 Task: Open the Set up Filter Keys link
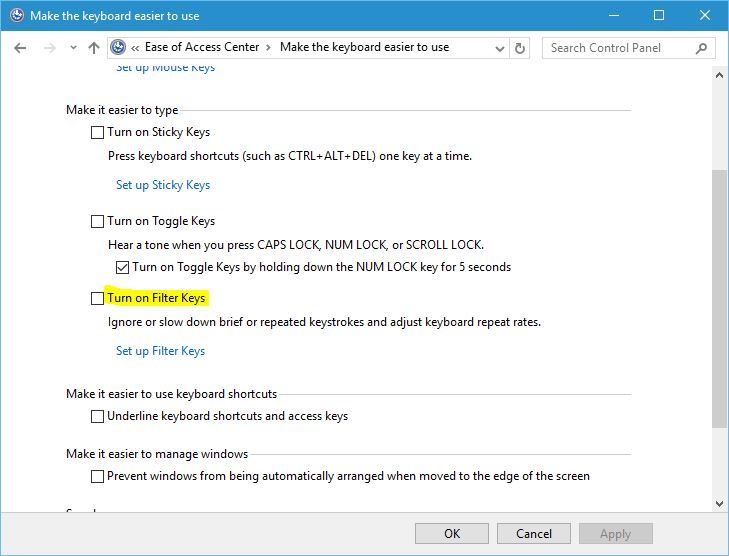pyautogui.click(x=160, y=351)
